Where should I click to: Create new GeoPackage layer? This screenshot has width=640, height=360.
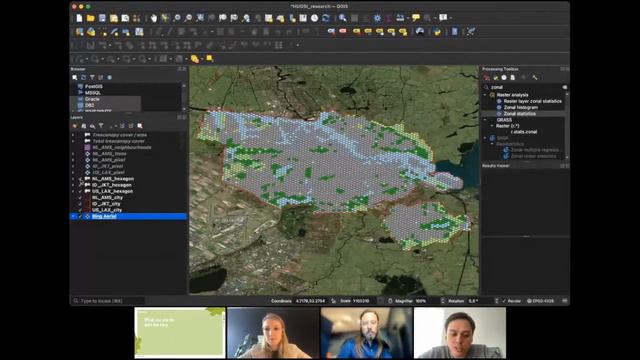pos(91,31)
